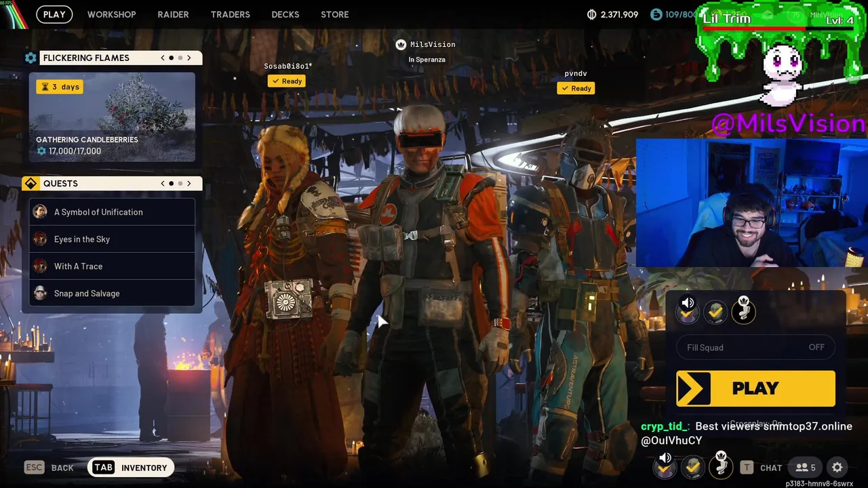Click the coin currency icon by 2.371.909

pyautogui.click(x=591, y=14)
